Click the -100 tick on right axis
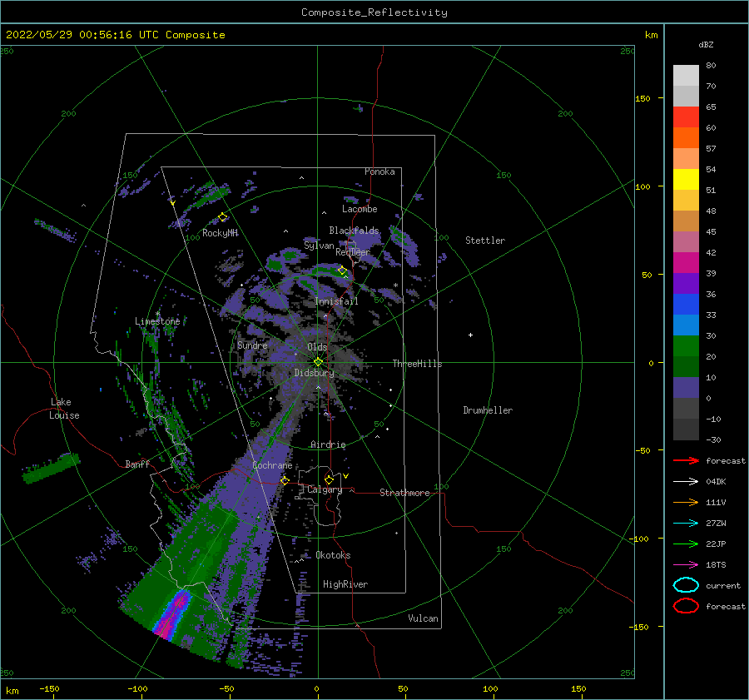Image resolution: width=749 pixels, height=700 pixels. tap(638, 539)
